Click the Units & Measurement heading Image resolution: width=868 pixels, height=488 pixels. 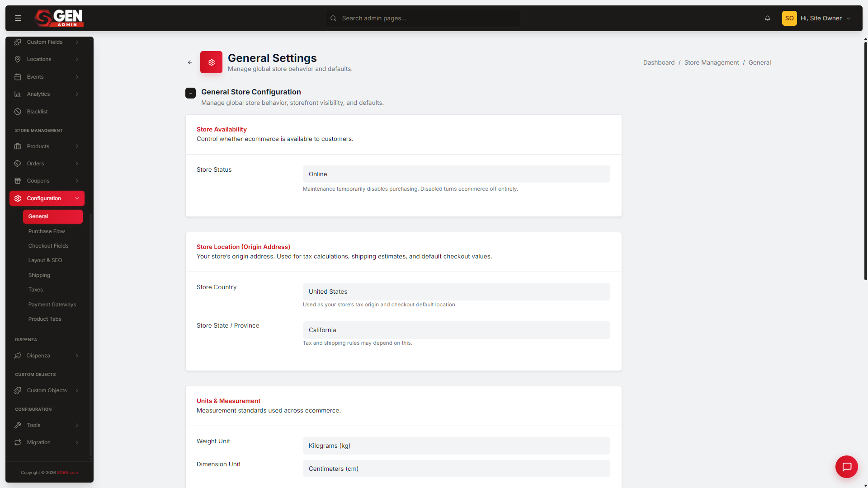click(x=228, y=401)
